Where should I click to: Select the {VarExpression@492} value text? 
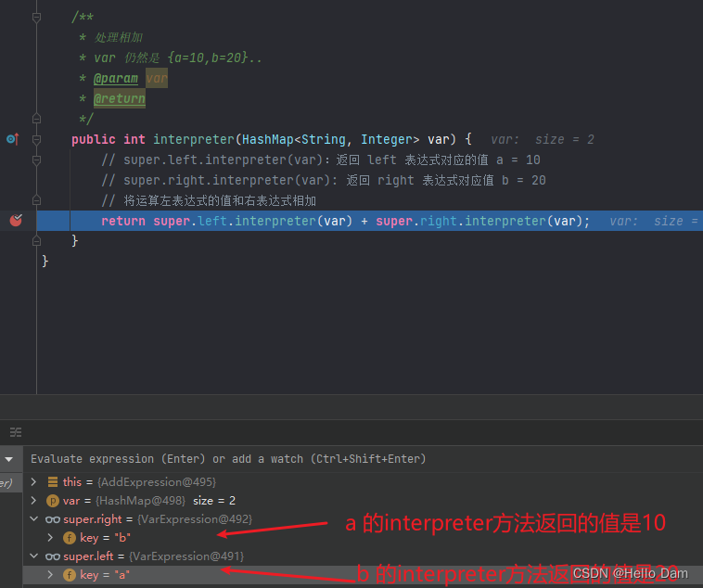195,519
